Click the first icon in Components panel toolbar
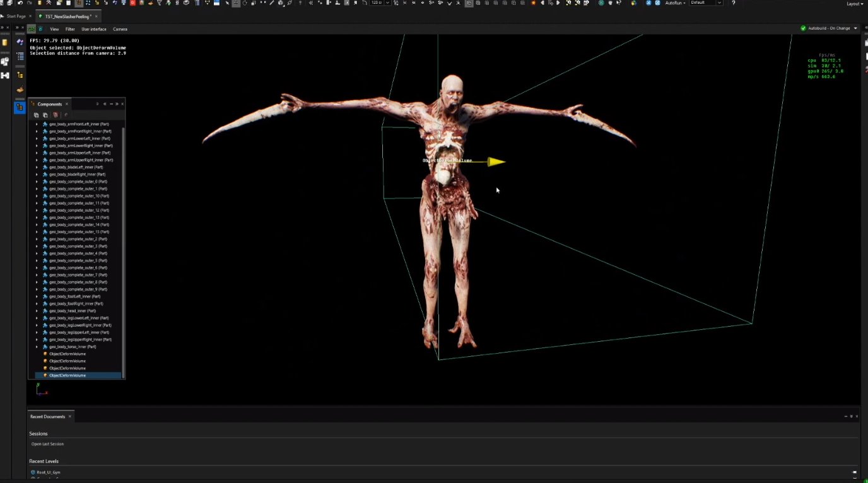This screenshot has width=868, height=483. click(37, 115)
